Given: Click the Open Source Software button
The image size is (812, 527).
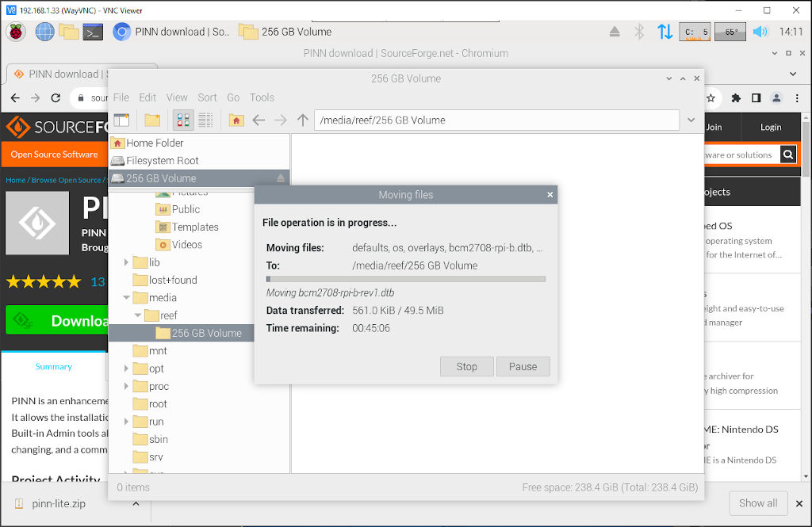Looking at the screenshot, I should click(55, 155).
